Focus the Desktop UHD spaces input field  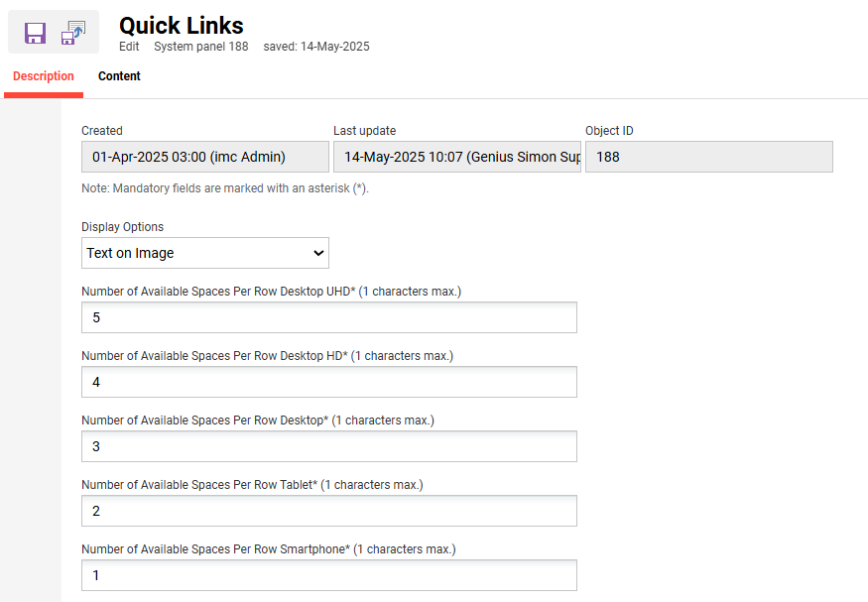point(328,317)
